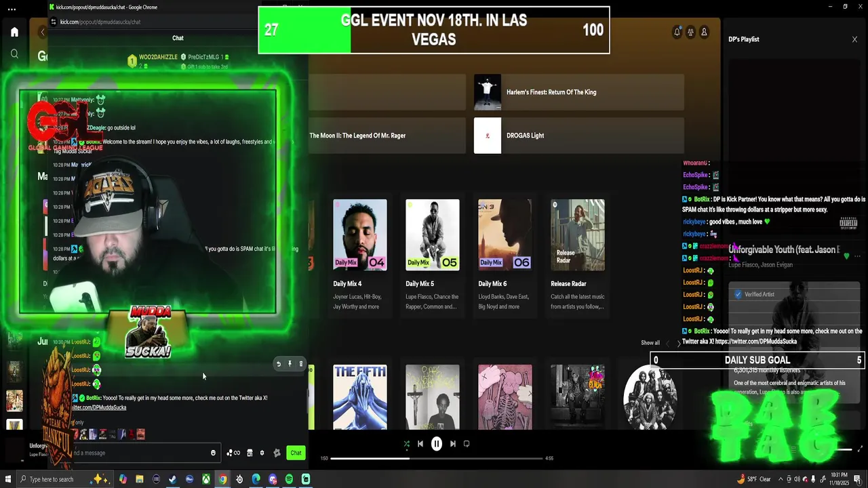Toggle repeat in the Spotify player

point(467,444)
